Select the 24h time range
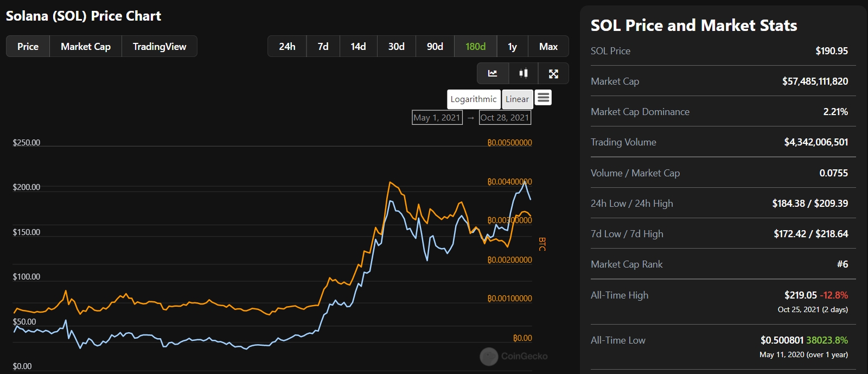The height and width of the screenshot is (374, 868). [x=287, y=47]
